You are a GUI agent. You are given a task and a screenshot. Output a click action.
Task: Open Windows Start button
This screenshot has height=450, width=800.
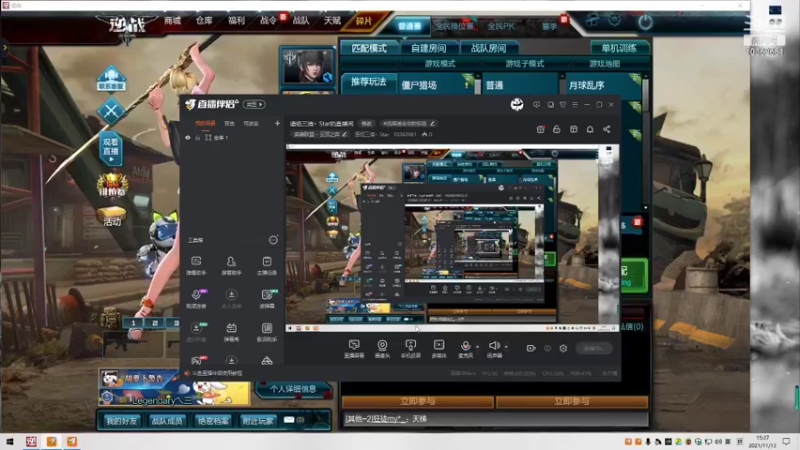(x=9, y=441)
